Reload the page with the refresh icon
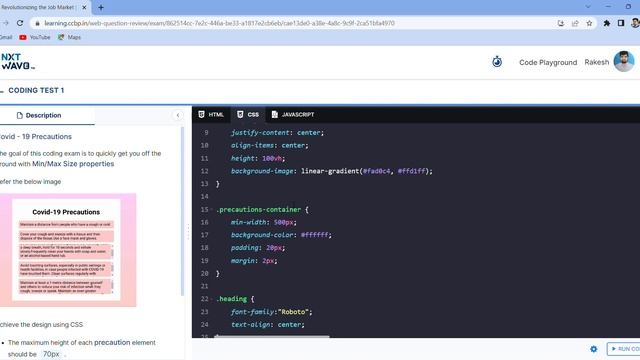The width and height of the screenshot is (640, 360). [x=20, y=23]
